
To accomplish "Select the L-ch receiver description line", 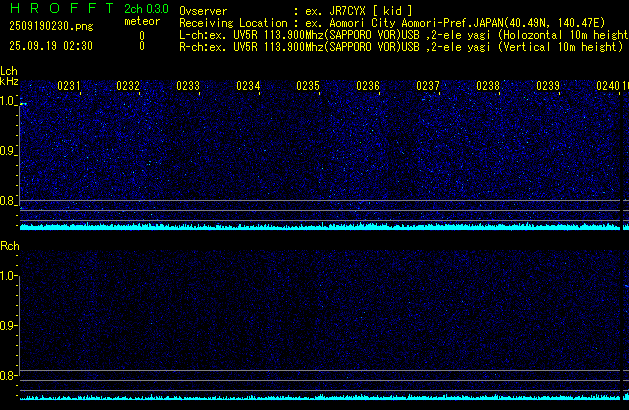I will pos(400,34).
